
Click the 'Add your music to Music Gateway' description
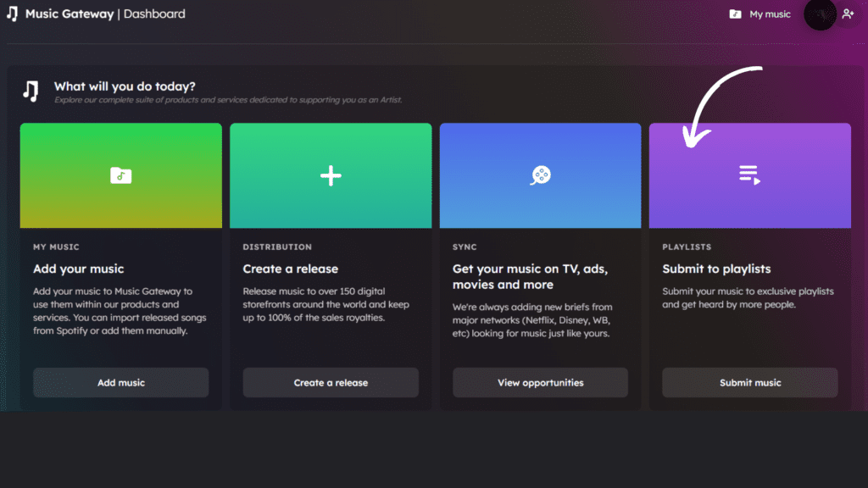coord(120,311)
